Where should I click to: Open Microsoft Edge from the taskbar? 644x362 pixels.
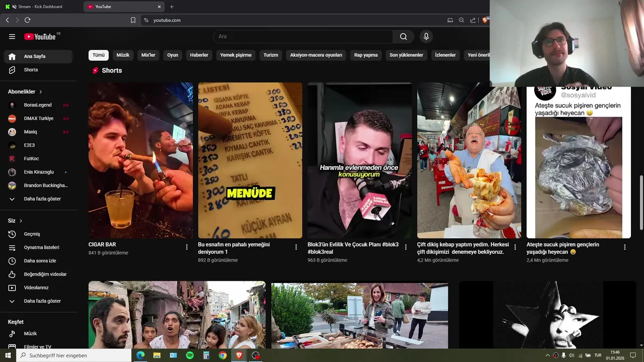point(140,355)
